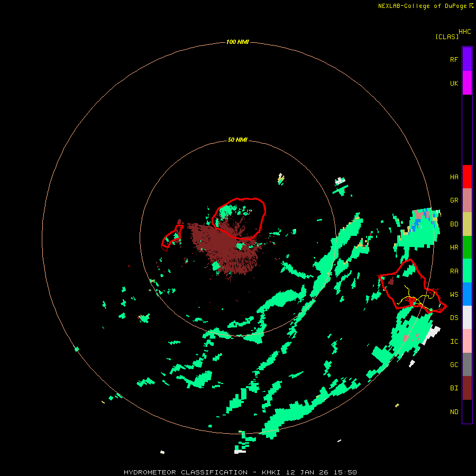Click the BD legend label
476x476 pixels.
pos(454,224)
